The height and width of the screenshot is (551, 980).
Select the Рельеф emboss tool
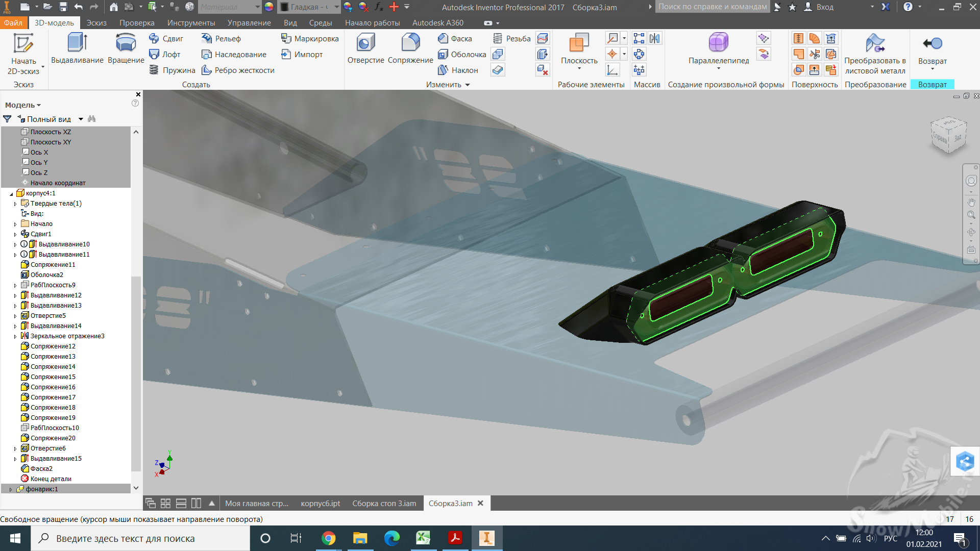[221, 38]
